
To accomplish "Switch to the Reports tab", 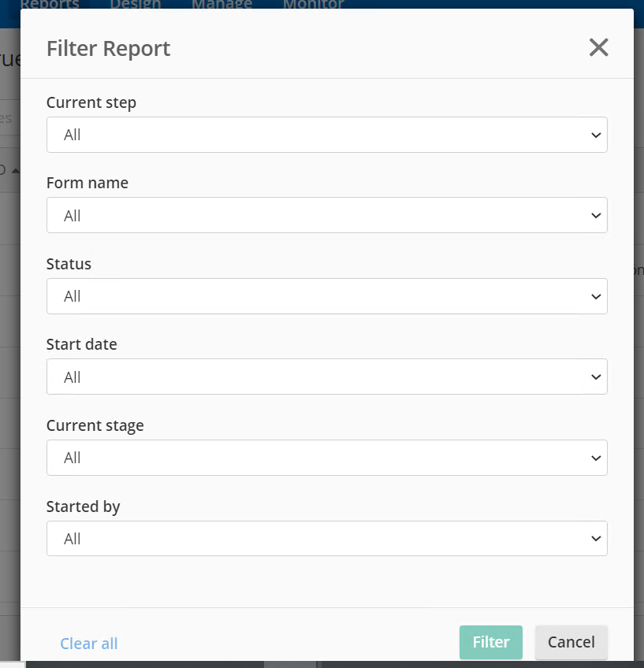I will [x=50, y=4].
